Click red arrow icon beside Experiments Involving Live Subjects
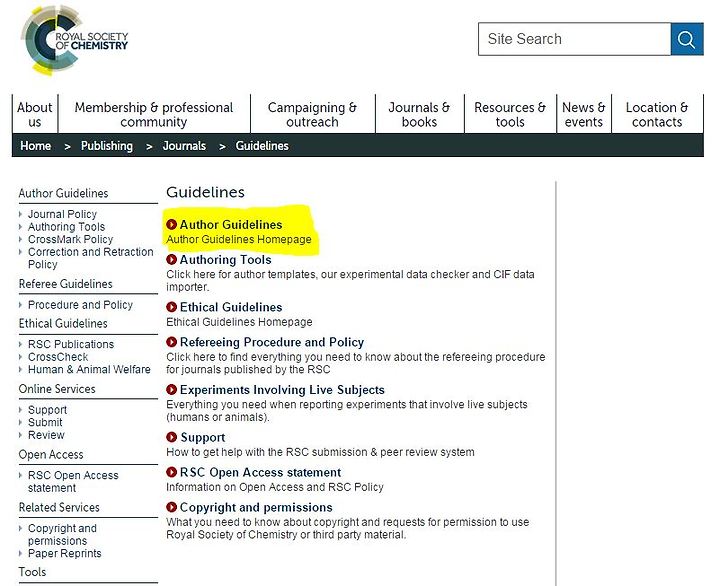The width and height of the screenshot is (720, 586). point(171,389)
